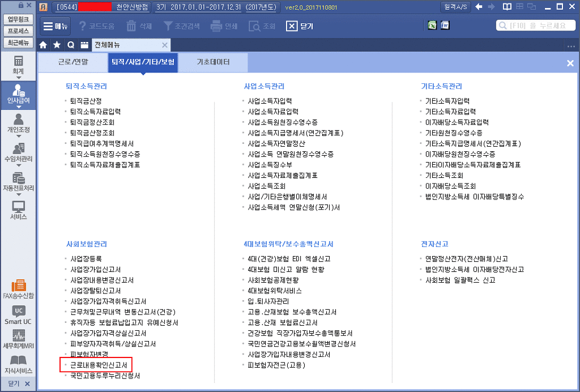Expand the arrow under 개인조정 module
This screenshot has width=580, height=392.
18,137
